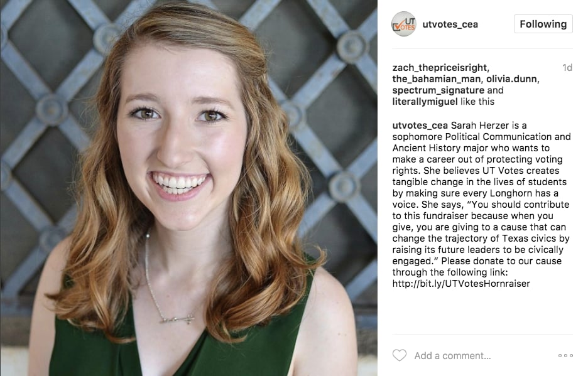588x376 pixels.
Task: Like the post with heart icon
Action: point(400,355)
